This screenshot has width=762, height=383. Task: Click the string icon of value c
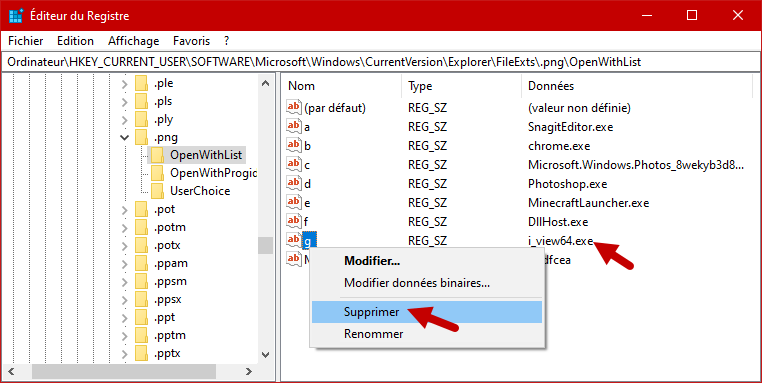(294, 164)
